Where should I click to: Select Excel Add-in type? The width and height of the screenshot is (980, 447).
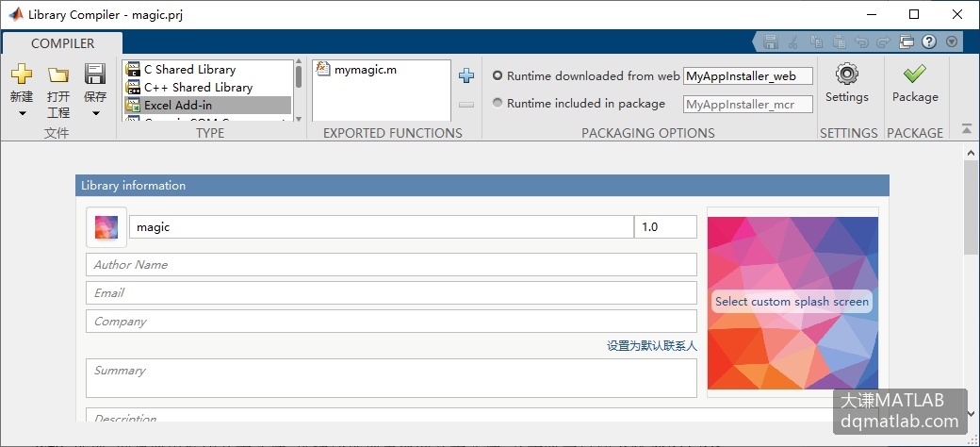208,105
